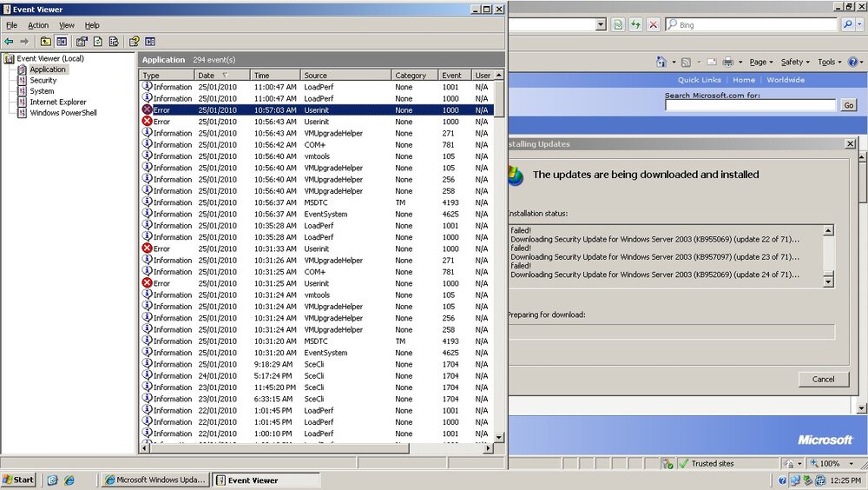Click the network connection tray icon
868x490 pixels.
tap(795, 480)
